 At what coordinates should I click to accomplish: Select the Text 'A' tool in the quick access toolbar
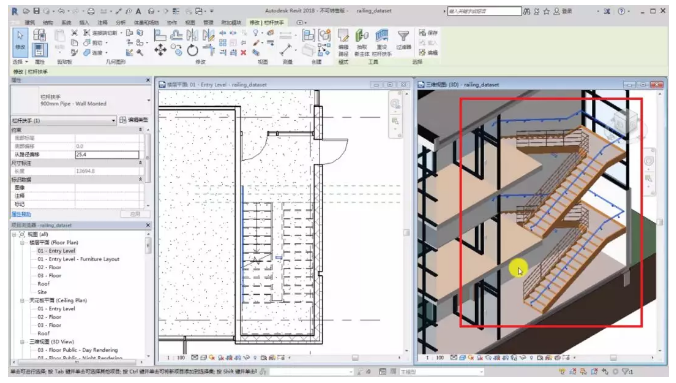(x=138, y=11)
